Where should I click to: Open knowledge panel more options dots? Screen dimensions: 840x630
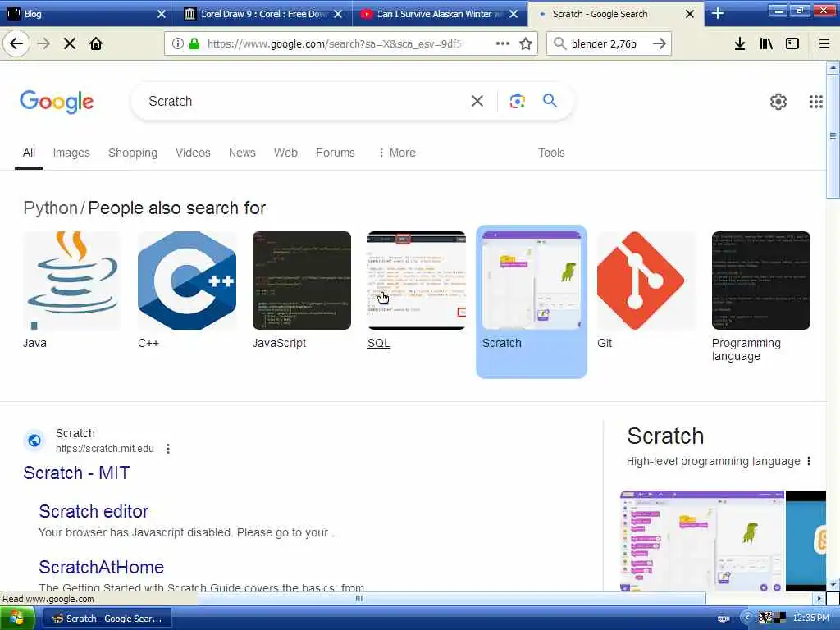pos(809,461)
